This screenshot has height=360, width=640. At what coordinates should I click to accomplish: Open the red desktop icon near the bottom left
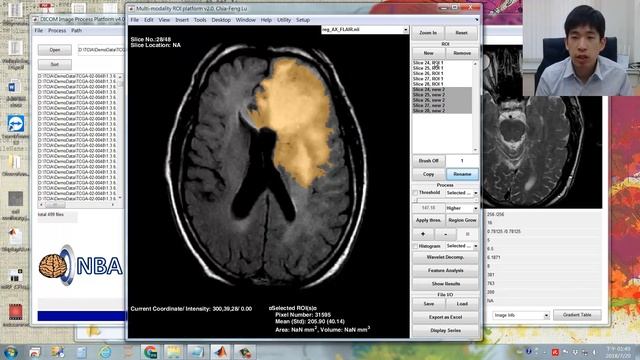pos(16,312)
